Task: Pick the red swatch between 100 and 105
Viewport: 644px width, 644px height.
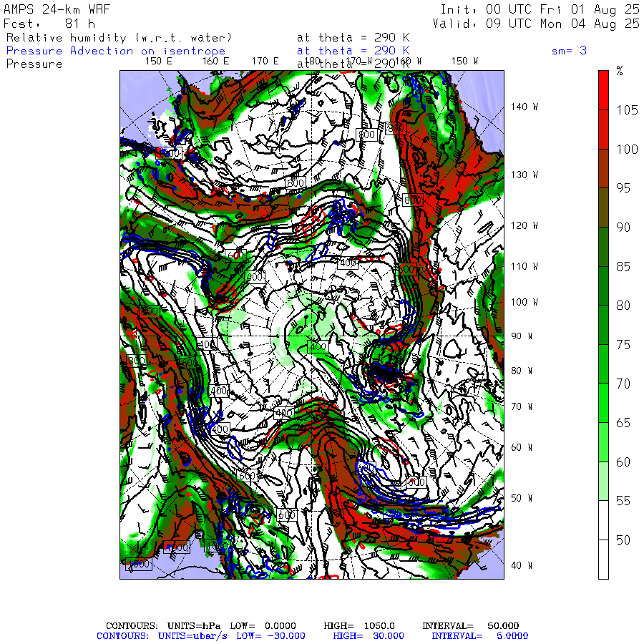Action: pos(603,130)
